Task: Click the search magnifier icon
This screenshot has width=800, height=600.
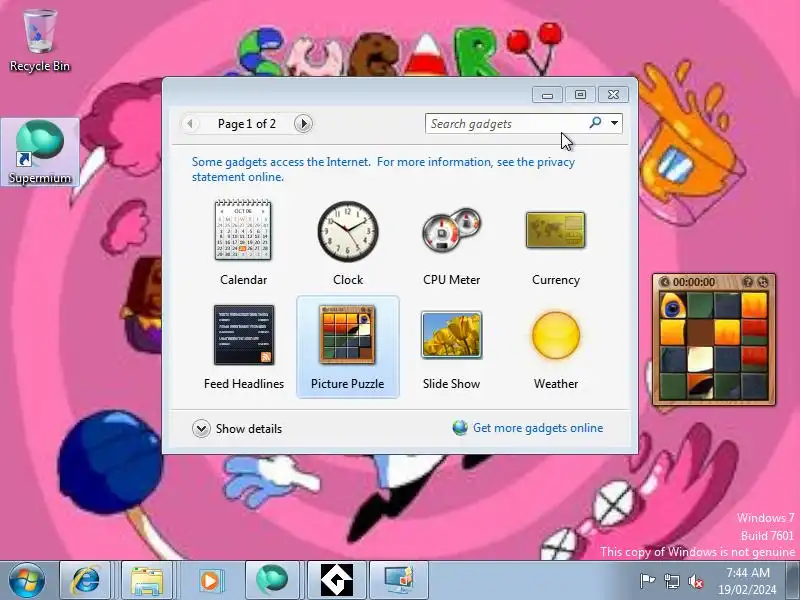Action: [595, 122]
